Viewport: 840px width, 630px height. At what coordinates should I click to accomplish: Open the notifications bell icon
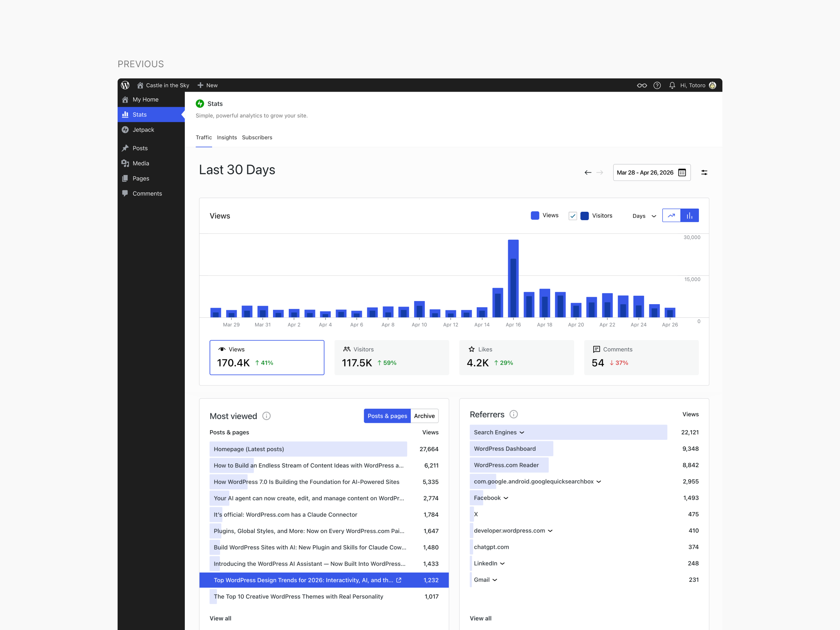click(x=672, y=85)
